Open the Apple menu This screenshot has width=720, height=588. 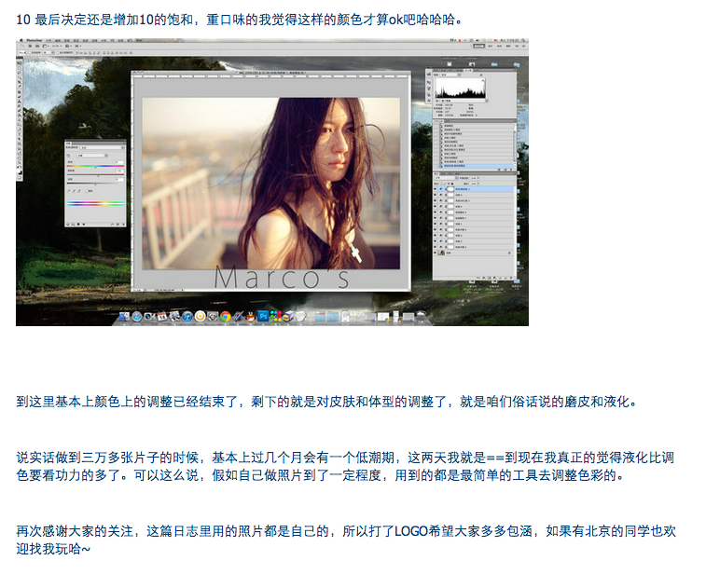click(21, 40)
